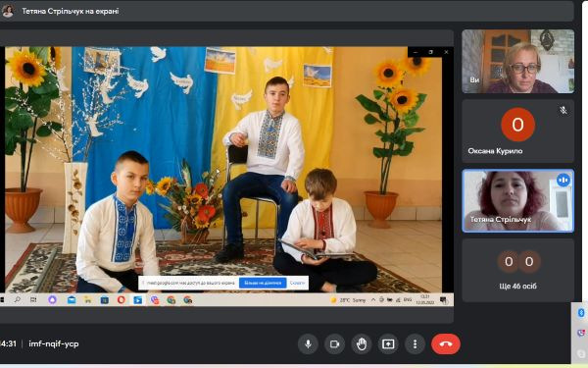588x368 pixels.
Task: Click 'Більше не ділитися' stop sharing button
Action: (263, 283)
